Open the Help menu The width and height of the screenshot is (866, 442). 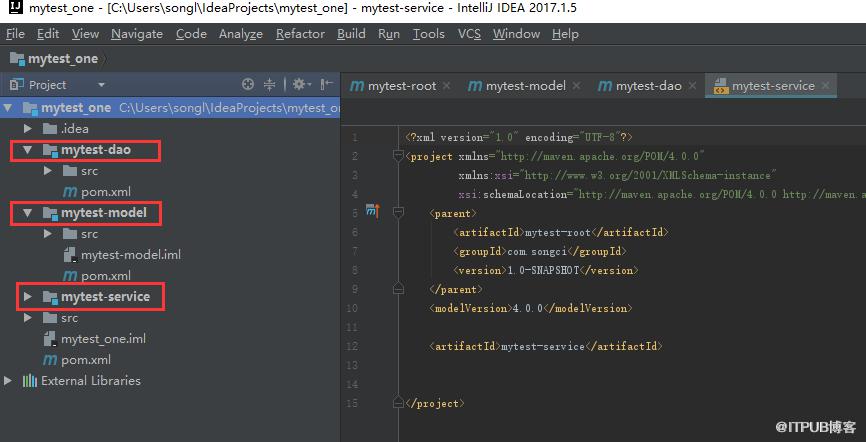565,34
